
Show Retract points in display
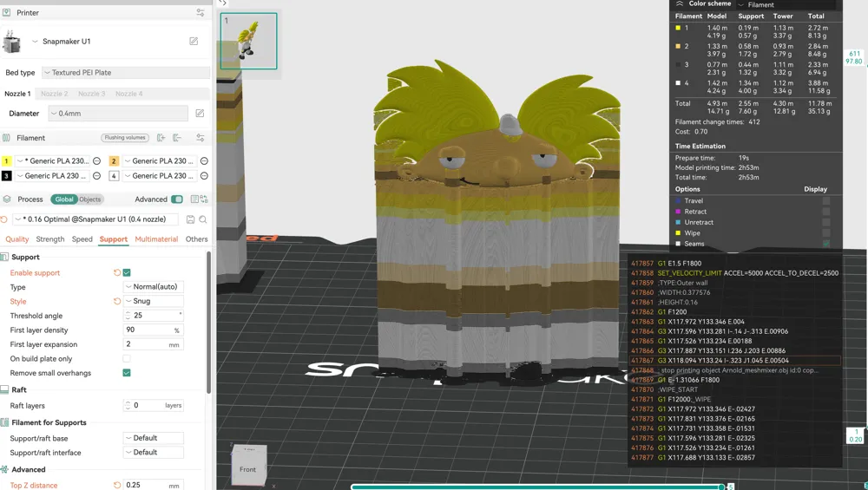click(x=826, y=212)
